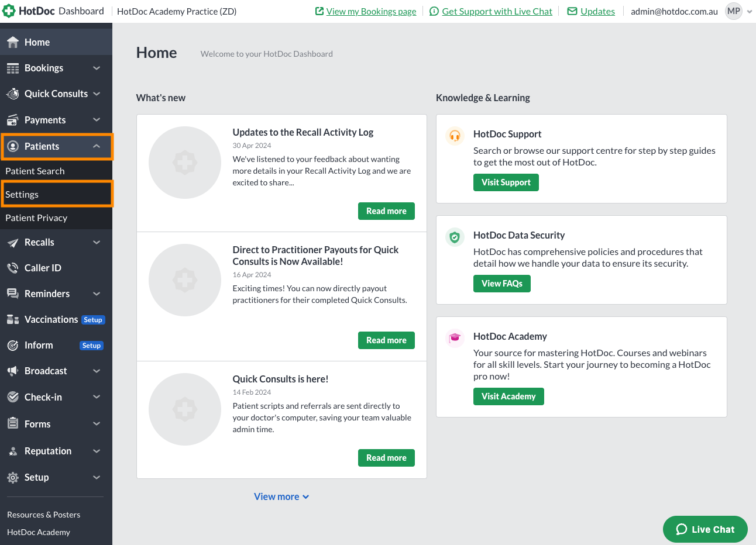Screen dimensions: 756x545
Task: Click the Reputation star person icon
Action: 13,451
